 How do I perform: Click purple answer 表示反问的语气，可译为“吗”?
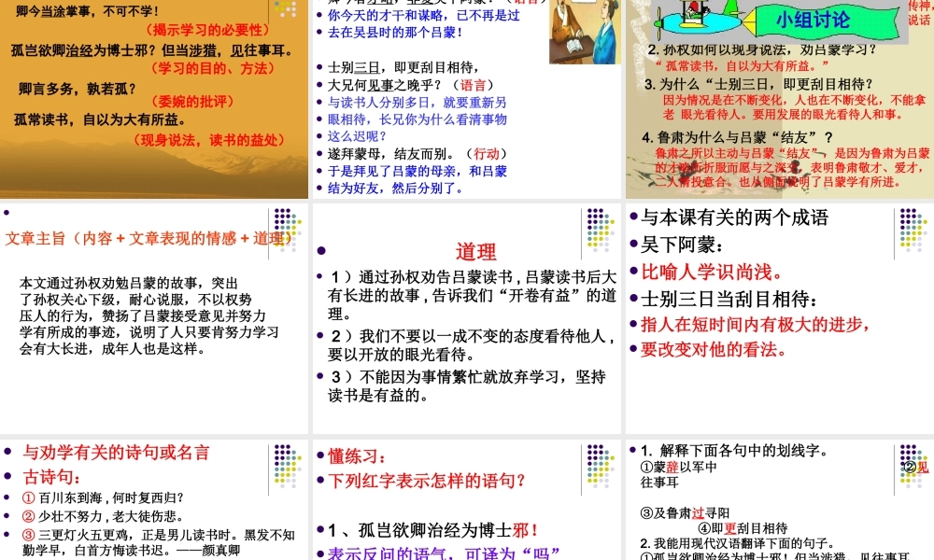(x=445, y=553)
